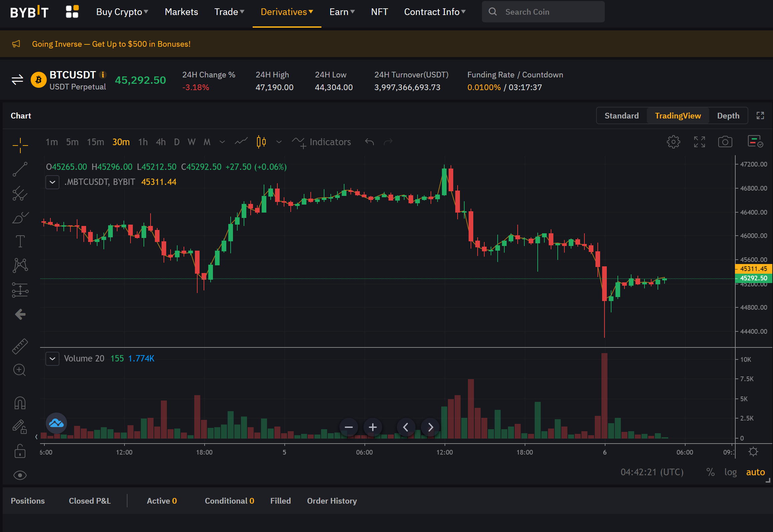Click the undo arrow in chart toolbar
Image resolution: width=773 pixels, height=532 pixels.
click(369, 142)
